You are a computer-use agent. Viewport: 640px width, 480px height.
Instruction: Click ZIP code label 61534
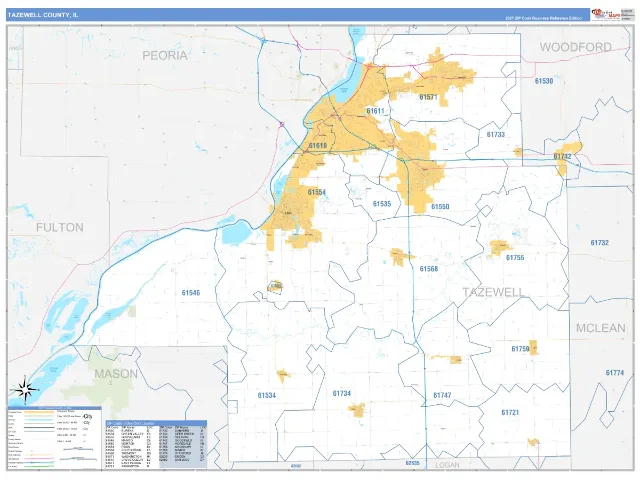(x=267, y=395)
